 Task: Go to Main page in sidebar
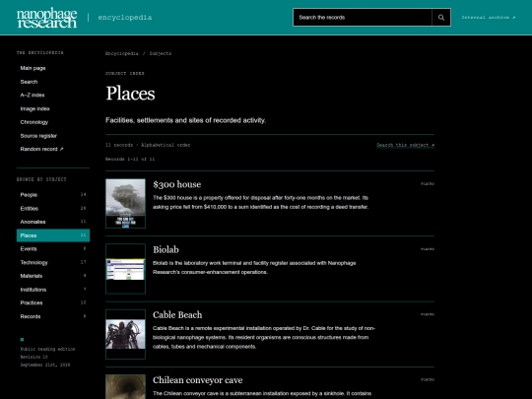pos(33,68)
